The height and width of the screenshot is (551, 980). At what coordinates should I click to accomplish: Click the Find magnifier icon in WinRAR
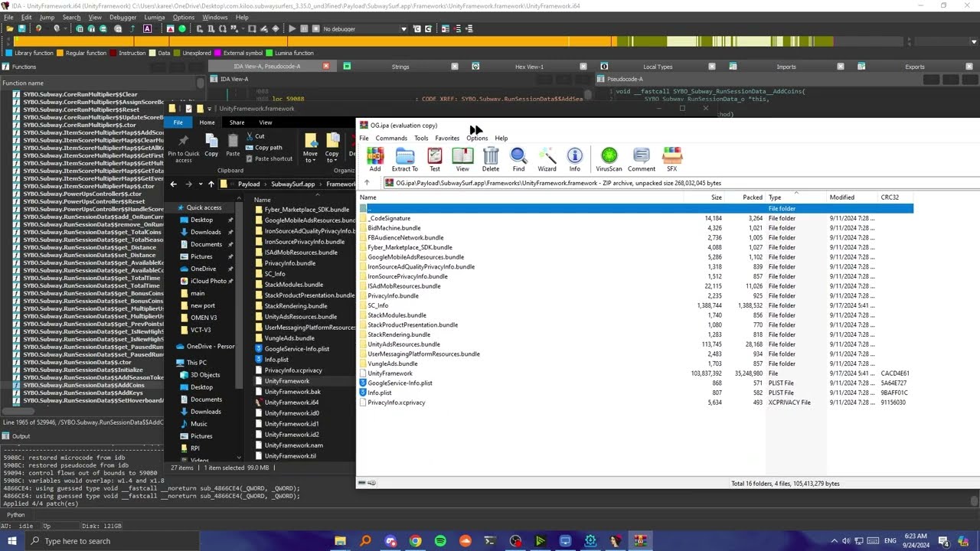pos(518,159)
